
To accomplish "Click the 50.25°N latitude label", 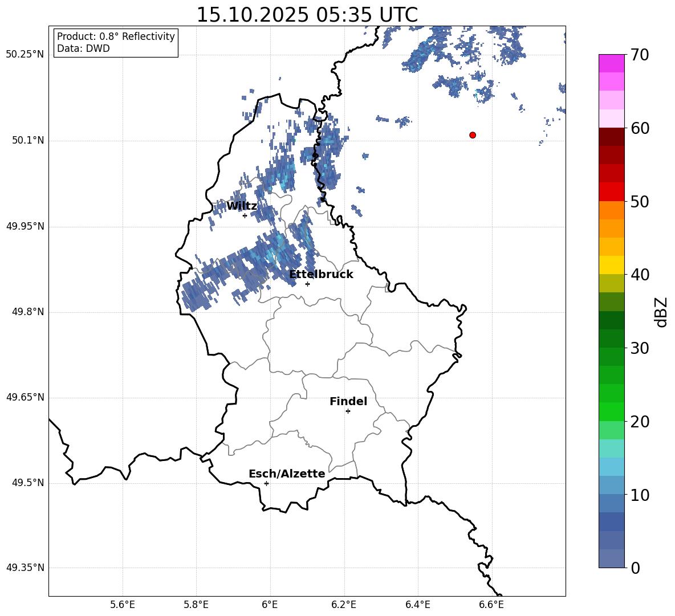I will click(25, 55).
